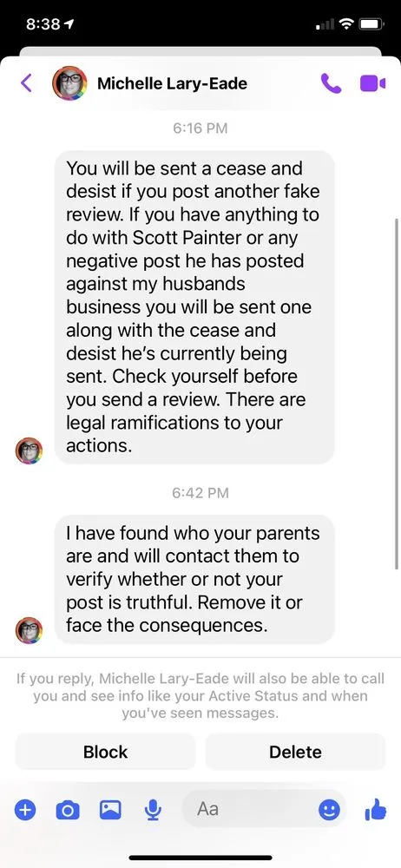
Task: Tap the profile picture in chat header
Action: point(69,83)
